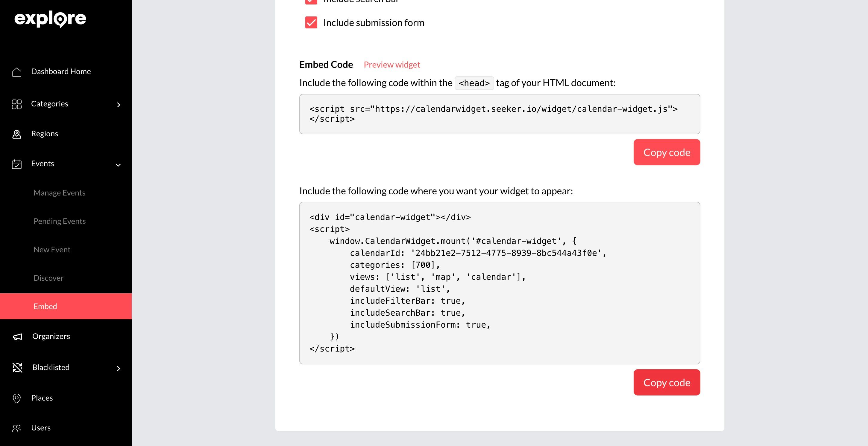Go to the Pending Events page
The height and width of the screenshot is (446, 868).
(x=59, y=221)
